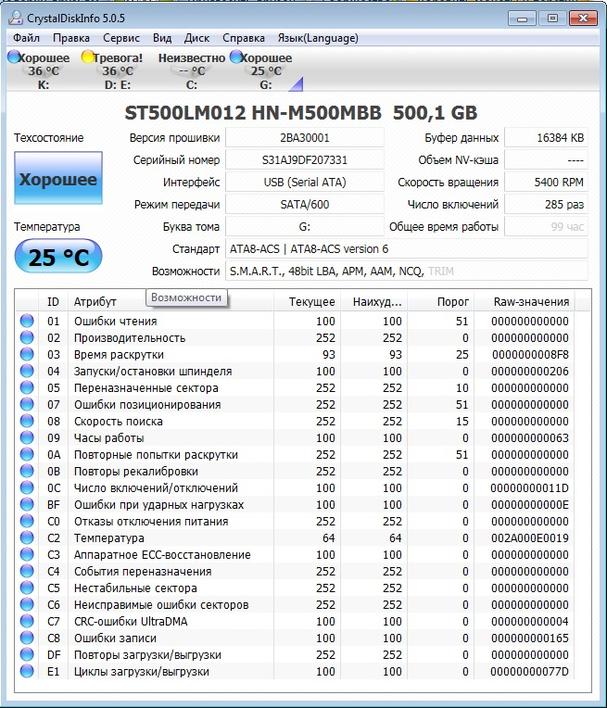
Task: Click the ID column header
Action: 54,302
